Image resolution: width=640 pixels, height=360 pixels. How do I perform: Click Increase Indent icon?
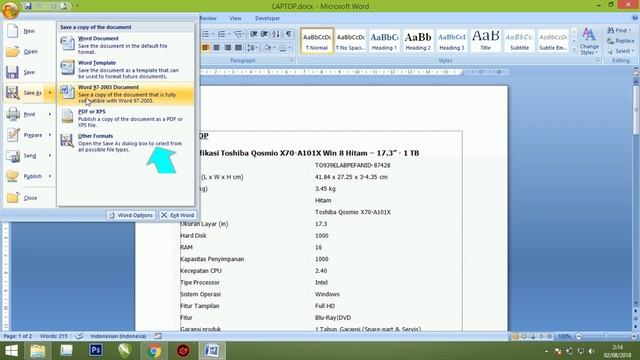coord(264,34)
